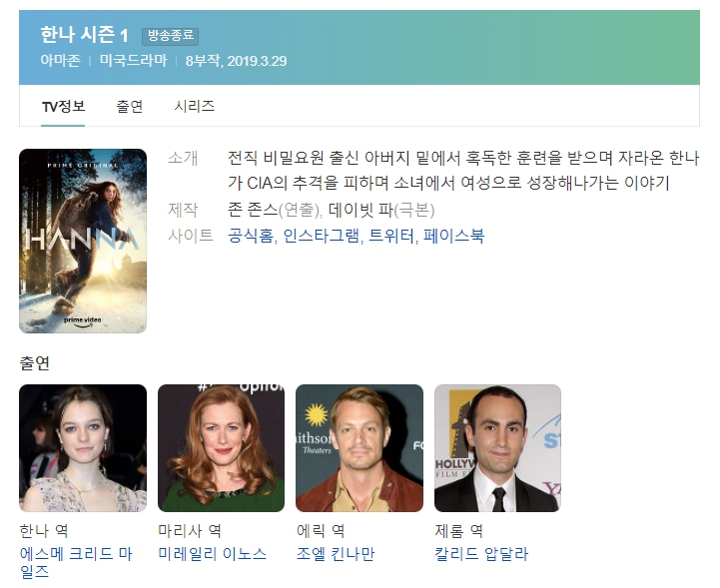
Task: Select the 시리즈 tab
Action: click(x=195, y=107)
